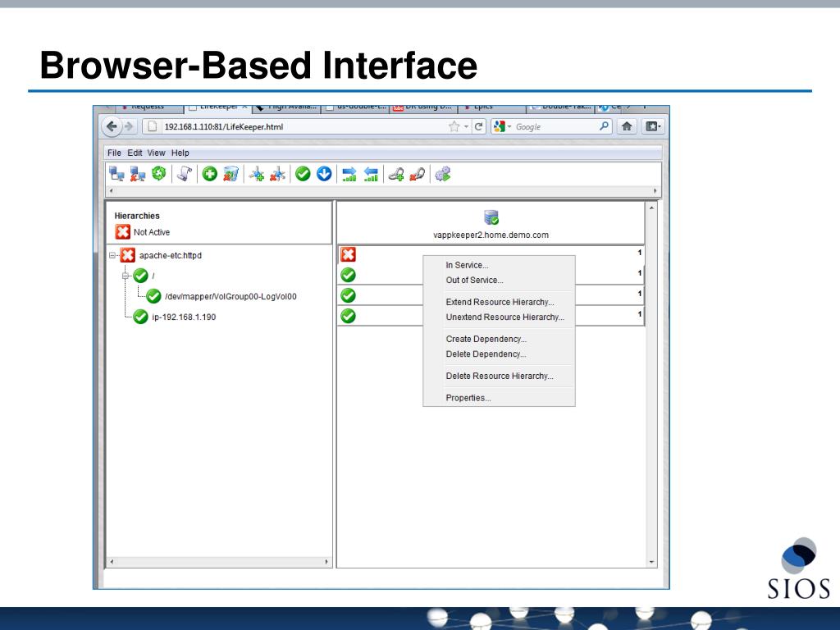Select In Service from context menu
840x630 pixels.
467,265
